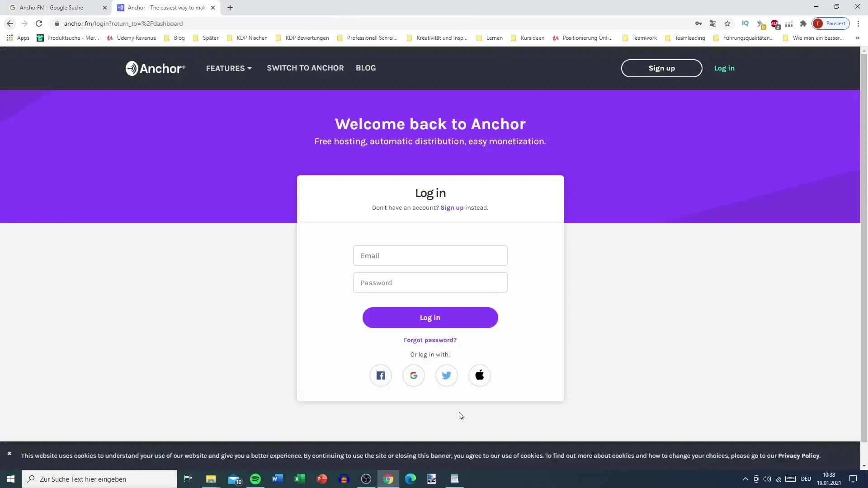Open the IQ extension icon
The width and height of the screenshot is (868, 488).
click(x=745, y=23)
